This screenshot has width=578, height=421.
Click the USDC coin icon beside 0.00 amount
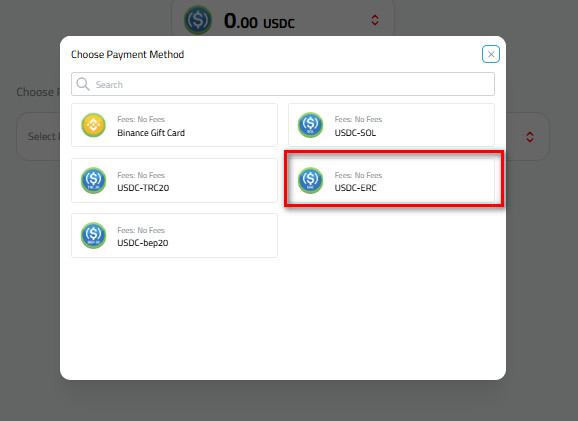point(198,20)
